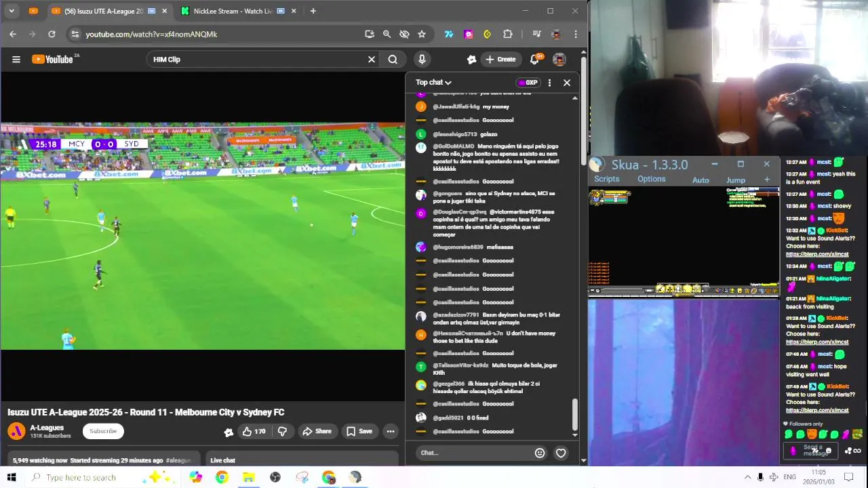Click the #aleague hashtag link

tap(178, 460)
